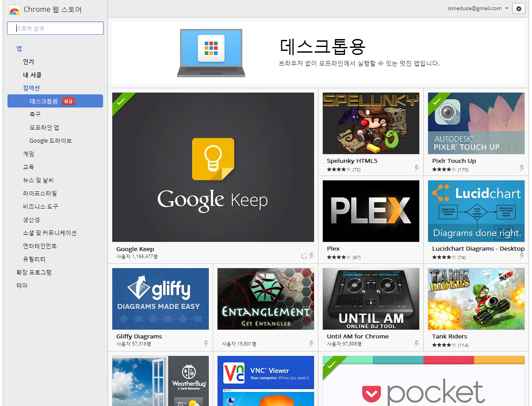Open the 앱 category
This screenshot has height=406, width=532.
click(19, 48)
